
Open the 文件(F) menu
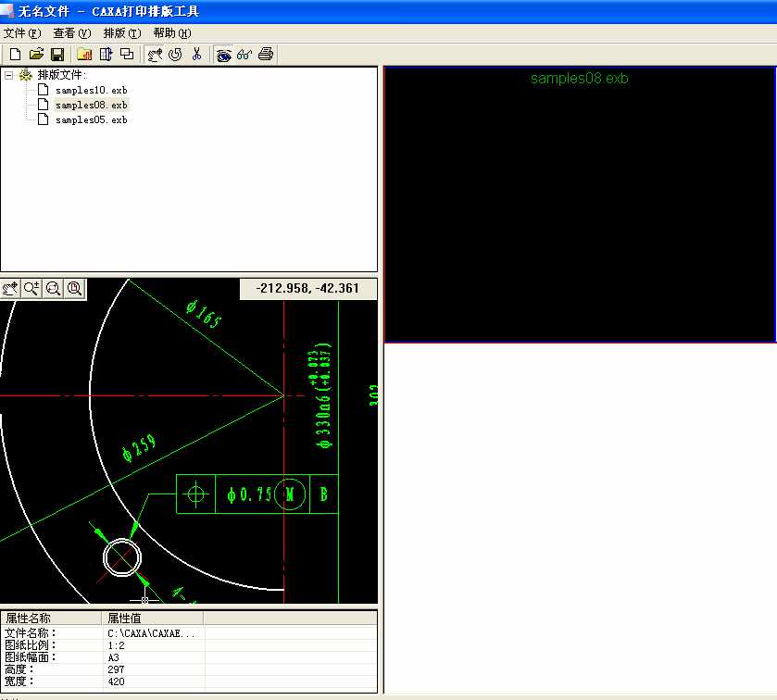pos(22,33)
